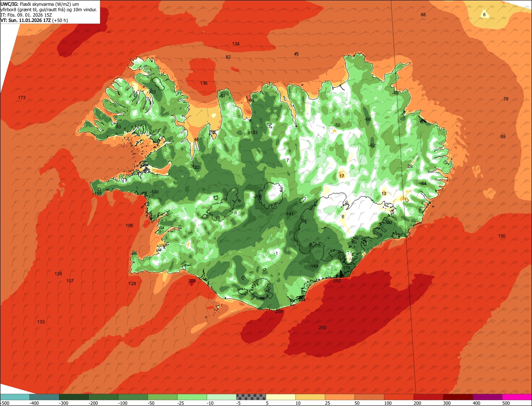This screenshot has height=406, width=532.
Task: Click the '82' value on the map
Action: tap(228, 57)
